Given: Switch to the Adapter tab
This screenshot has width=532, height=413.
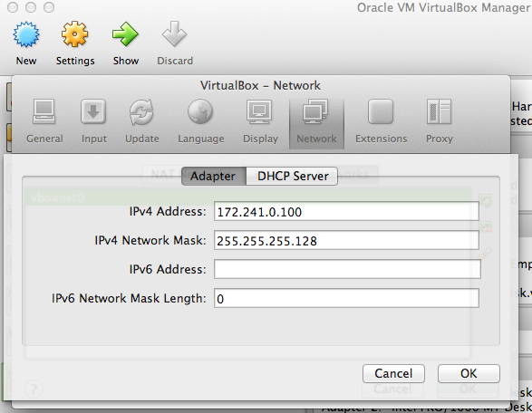Looking at the screenshot, I should (214, 176).
